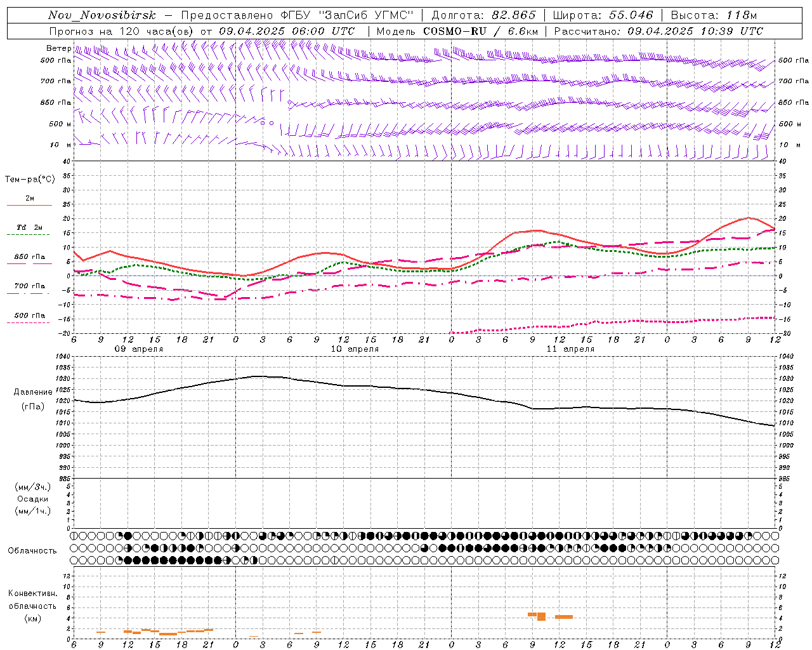Click the -20 value on right temperature axis
This screenshot has height=650, width=812.
coord(783,333)
